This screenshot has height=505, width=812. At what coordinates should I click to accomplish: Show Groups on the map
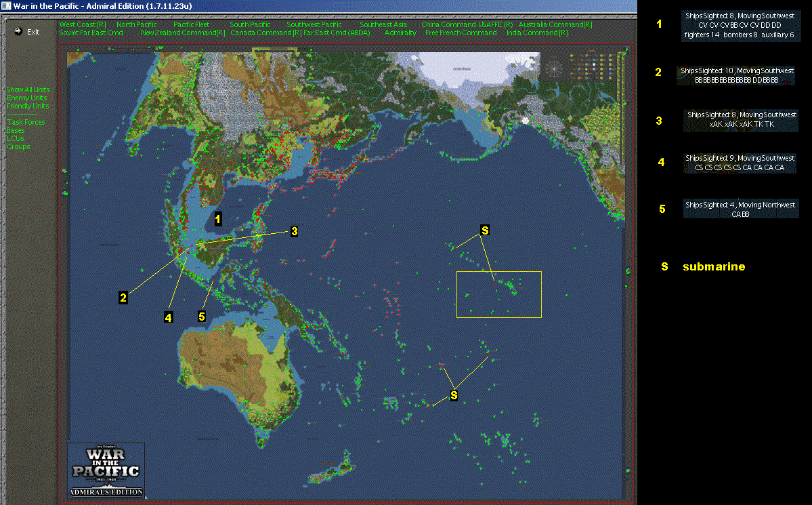click(19, 146)
